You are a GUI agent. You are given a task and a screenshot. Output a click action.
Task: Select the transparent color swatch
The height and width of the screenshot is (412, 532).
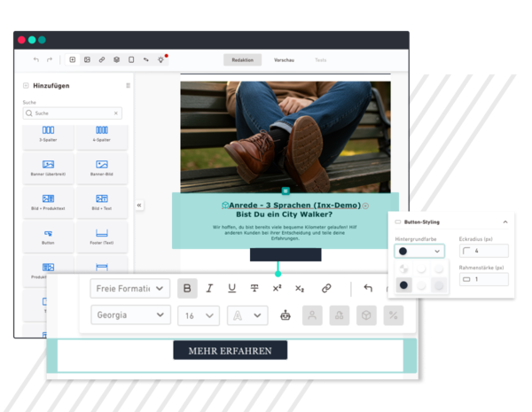click(x=403, y=268)
